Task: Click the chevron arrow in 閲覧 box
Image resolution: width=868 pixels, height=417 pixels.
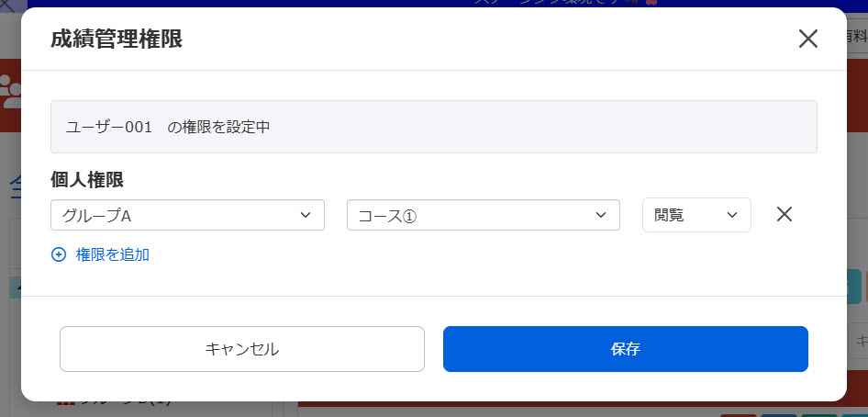Action: (732, 215)
